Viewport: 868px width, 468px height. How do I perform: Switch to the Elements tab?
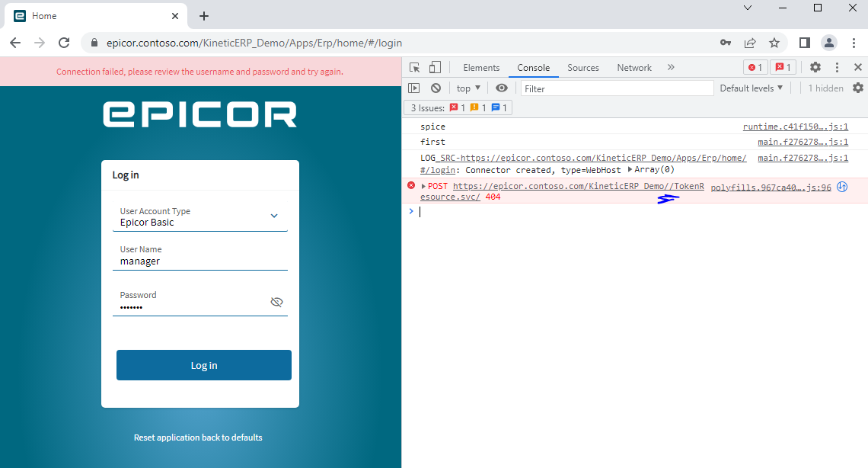point(481,68)
